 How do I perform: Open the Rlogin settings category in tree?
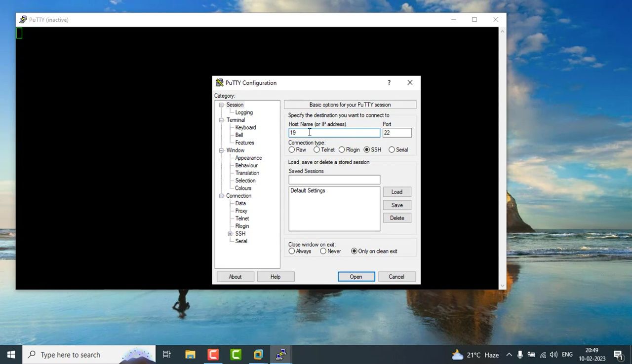click(242, 226)
